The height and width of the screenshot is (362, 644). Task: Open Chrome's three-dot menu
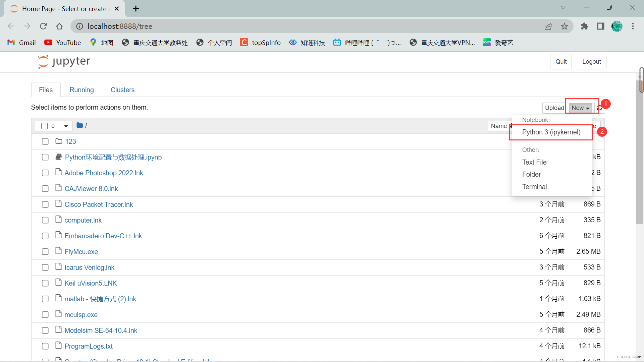pos(633,26)
